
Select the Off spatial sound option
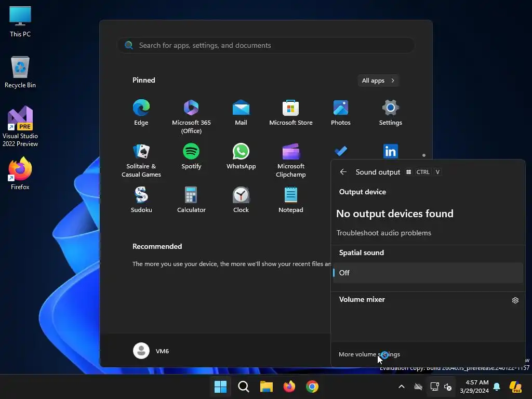[x=428, y=273]
